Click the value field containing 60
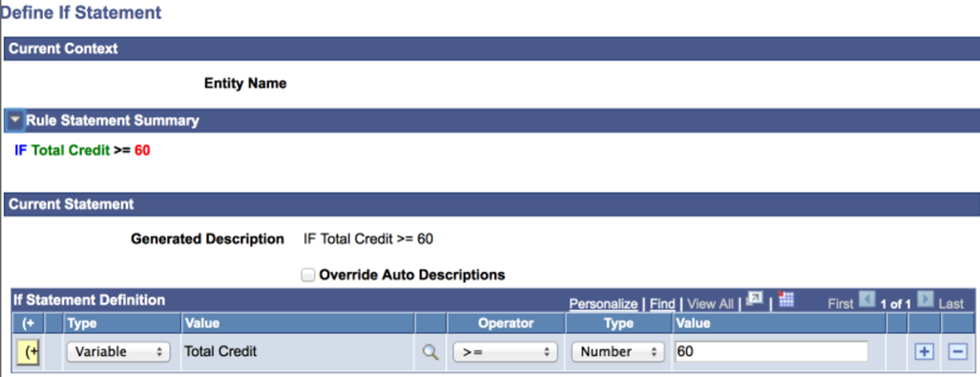Image resolution: width=980 pixels, height=377 pixels. tap(771, 352)
